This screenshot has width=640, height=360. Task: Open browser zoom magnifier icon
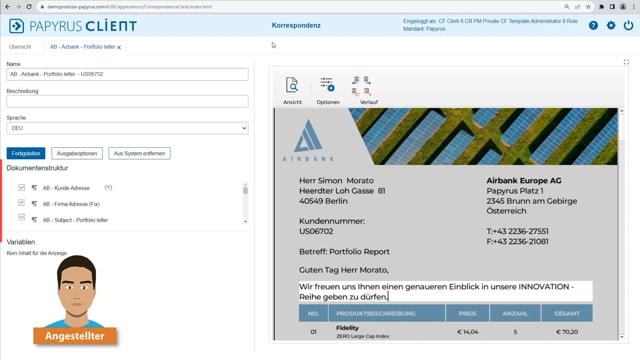point(567,7)
